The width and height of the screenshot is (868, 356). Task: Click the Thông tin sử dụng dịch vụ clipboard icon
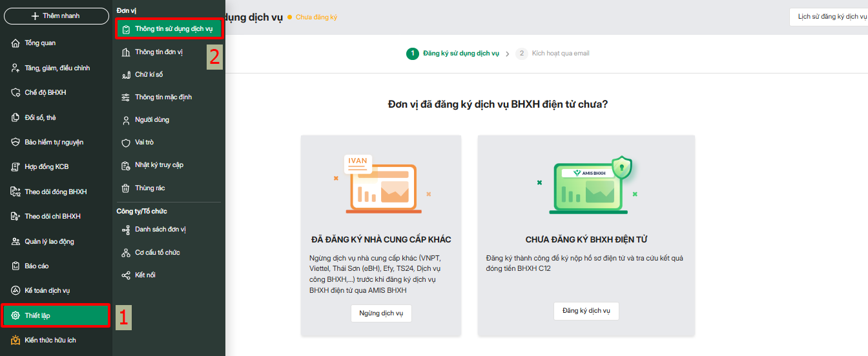coord(126,29)
